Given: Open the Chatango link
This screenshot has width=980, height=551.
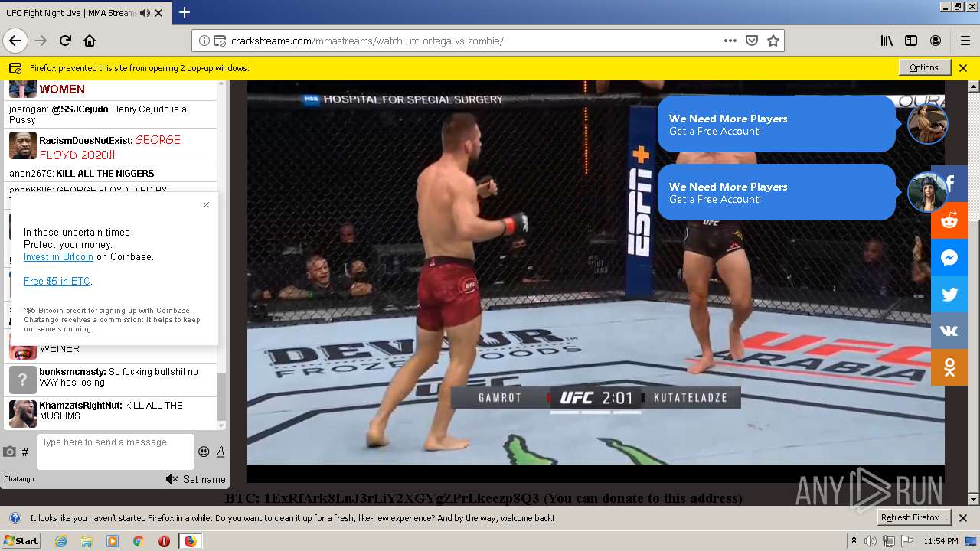Looking at the screenshot, I should [x=19, y=479].
